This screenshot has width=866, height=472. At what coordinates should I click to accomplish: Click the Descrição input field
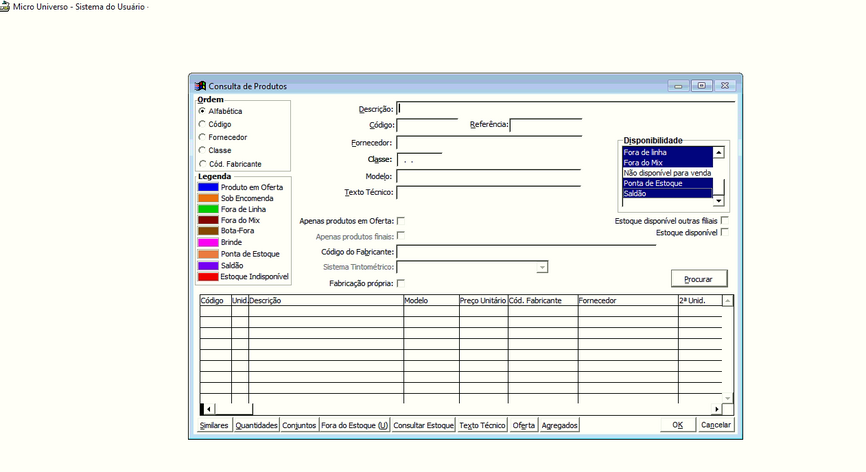tap(566, 109)
